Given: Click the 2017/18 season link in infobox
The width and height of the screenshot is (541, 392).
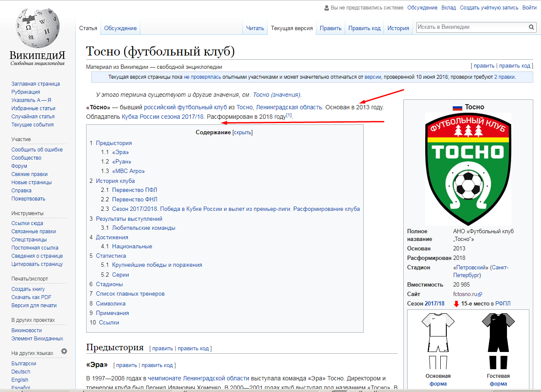Looking at the screenshot, I should coord(435,304).
